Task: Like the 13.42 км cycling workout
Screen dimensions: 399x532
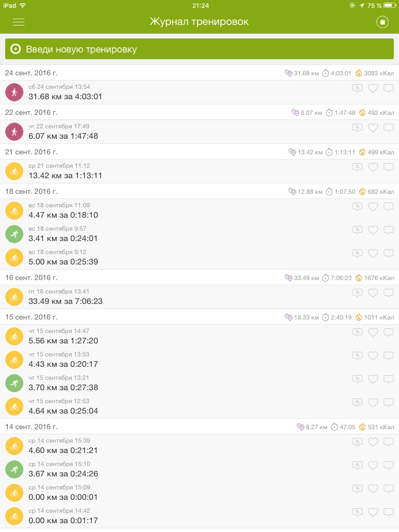Action: (373, 167)
